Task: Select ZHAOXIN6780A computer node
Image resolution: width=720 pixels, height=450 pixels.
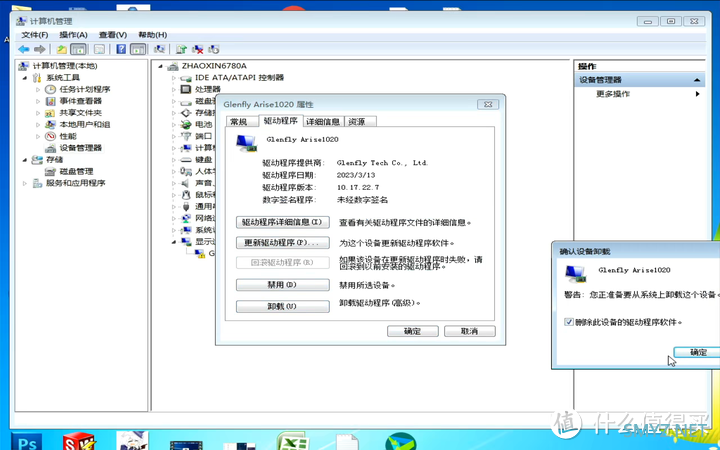Action: pos(214,66)
